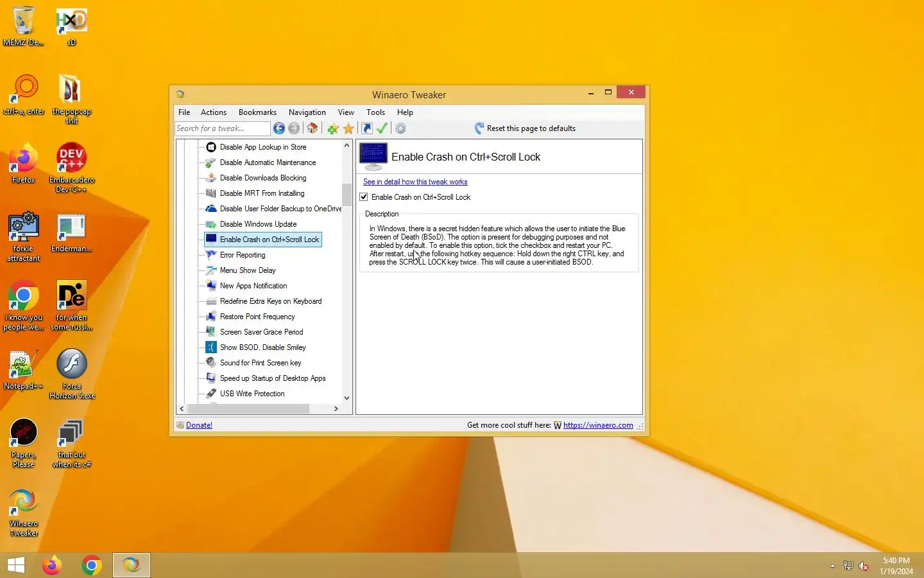The width and height of the screenshot is (924, 578).
Task: Open the View menu
Action: point(346,112)
